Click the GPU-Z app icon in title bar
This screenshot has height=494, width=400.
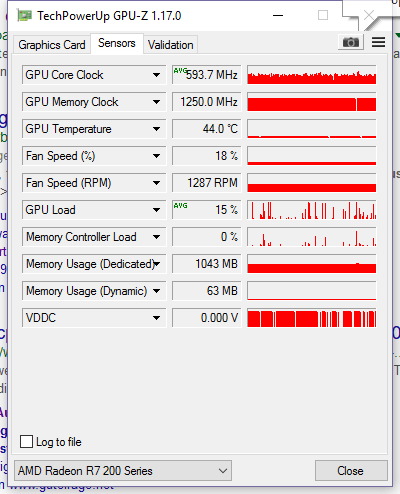[24, 16]
